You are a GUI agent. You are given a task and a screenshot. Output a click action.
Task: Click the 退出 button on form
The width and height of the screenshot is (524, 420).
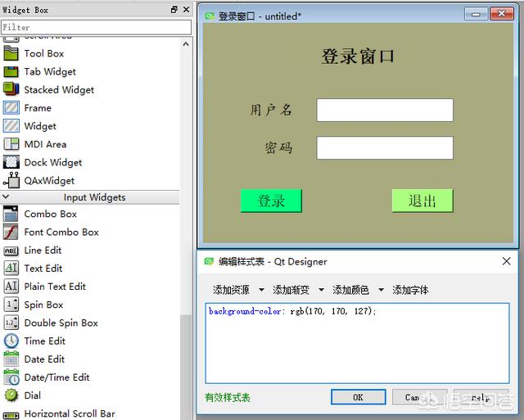click(422, 201)
